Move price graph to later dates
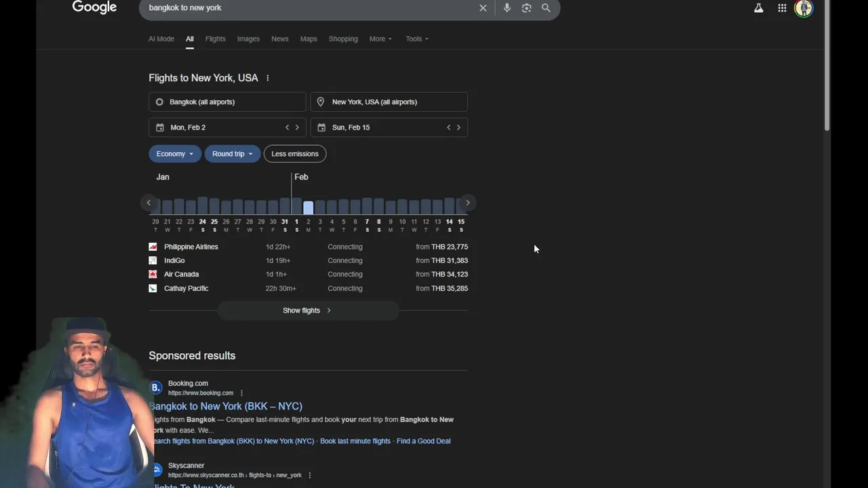The image size is (868, 488). pos(467,203)
